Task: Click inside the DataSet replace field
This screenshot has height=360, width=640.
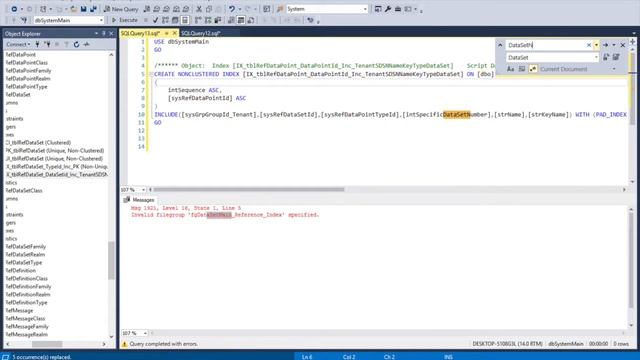Action: [x=549, y=58]
